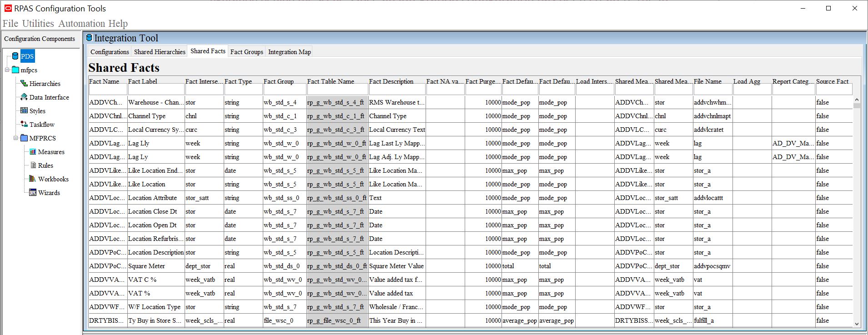Open the Help menu

[118, 24]
